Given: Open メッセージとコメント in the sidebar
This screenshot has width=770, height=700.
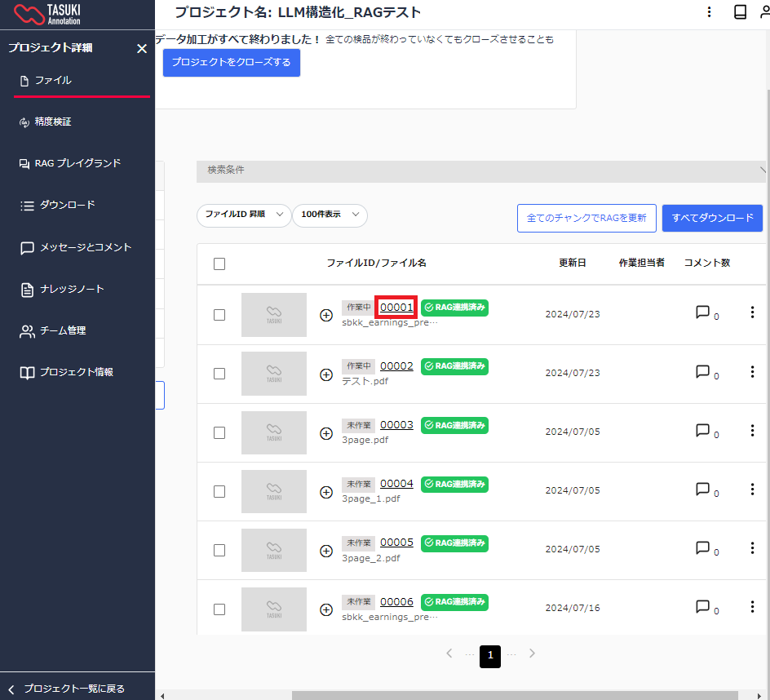Looking at the screenshot, I should click(76, 247).
